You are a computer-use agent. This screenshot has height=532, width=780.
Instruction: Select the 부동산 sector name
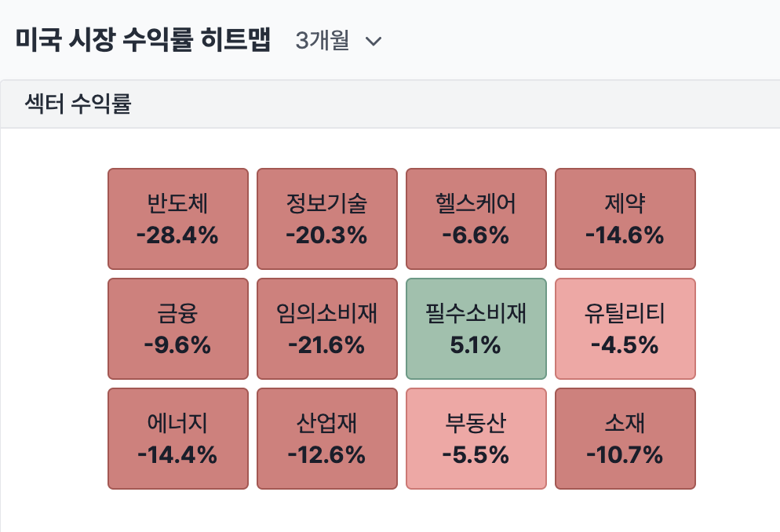coord(476,425)
